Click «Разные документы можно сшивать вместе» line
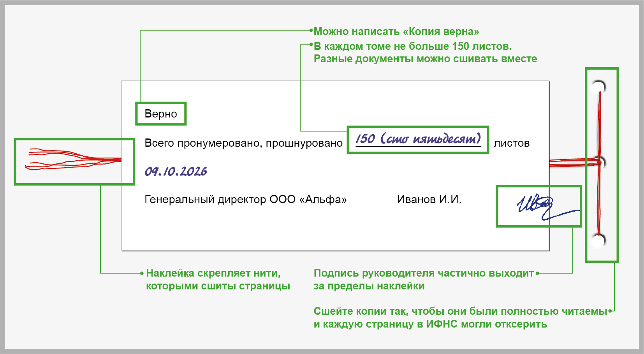Screen dimensions: 644x354 pos(425,59)
